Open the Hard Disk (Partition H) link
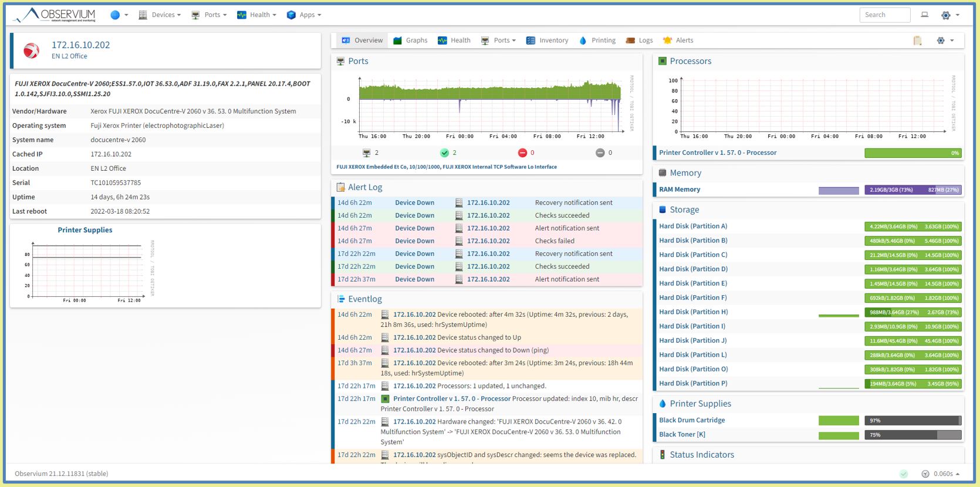 point(693,312)
